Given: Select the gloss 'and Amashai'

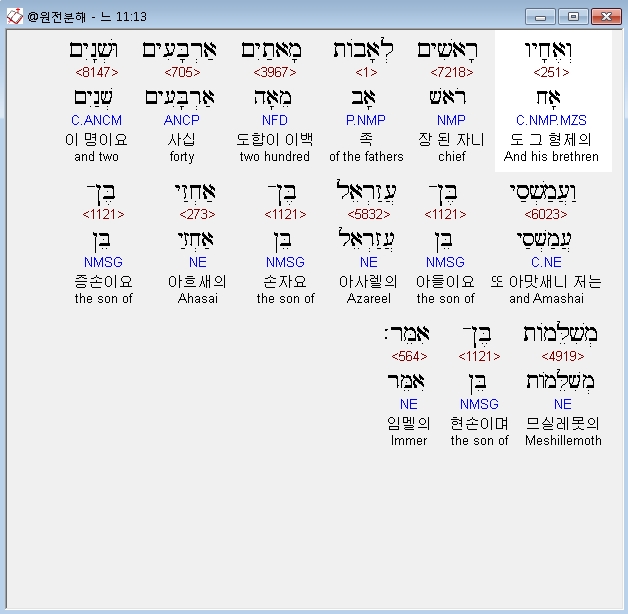Looking at the screenshot, I should [546, 299].
